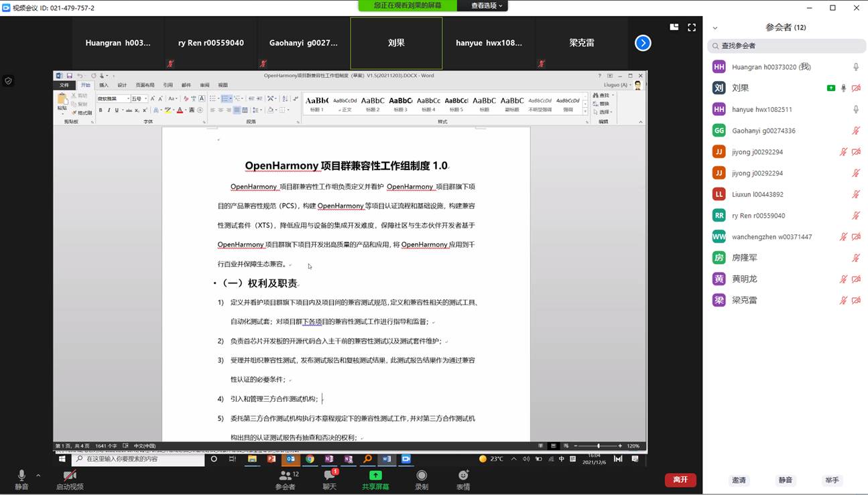Click the microphone icon beside hanyue hwx1082511
This screenshot has height=495, width=868.
pyautogui.click(x=856, y=109)
